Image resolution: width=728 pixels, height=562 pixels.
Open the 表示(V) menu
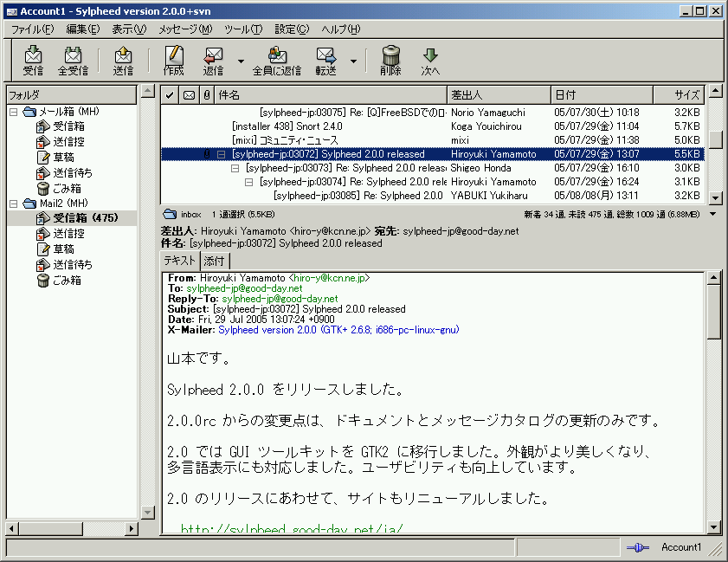point(129,29)
